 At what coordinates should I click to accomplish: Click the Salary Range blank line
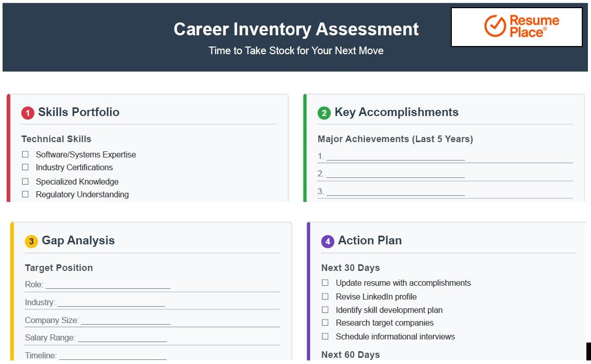tap(122, 338)
